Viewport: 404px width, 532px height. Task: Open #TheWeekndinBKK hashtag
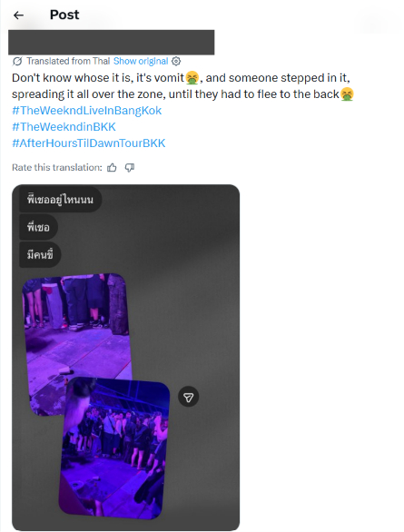[x=64, y=127]
